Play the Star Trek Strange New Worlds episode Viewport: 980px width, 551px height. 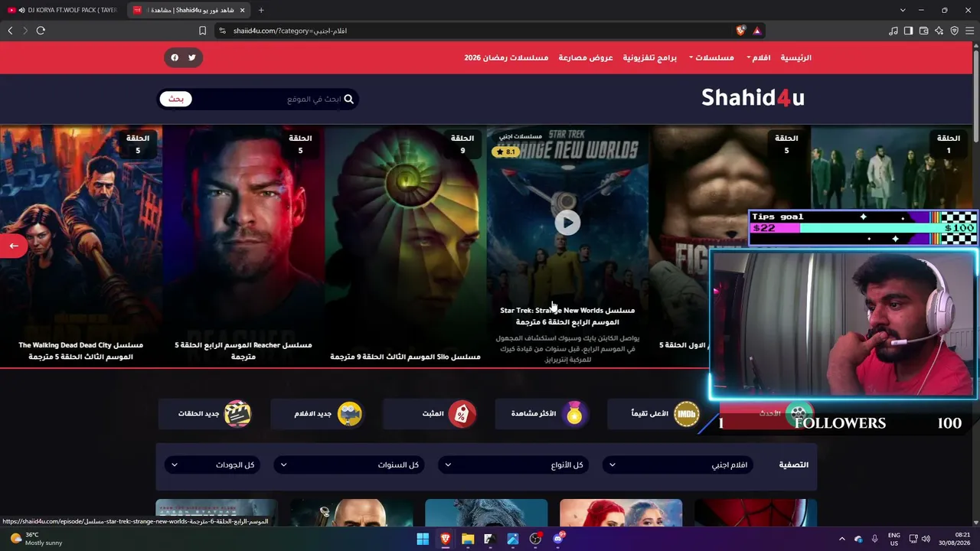(567, 223)
